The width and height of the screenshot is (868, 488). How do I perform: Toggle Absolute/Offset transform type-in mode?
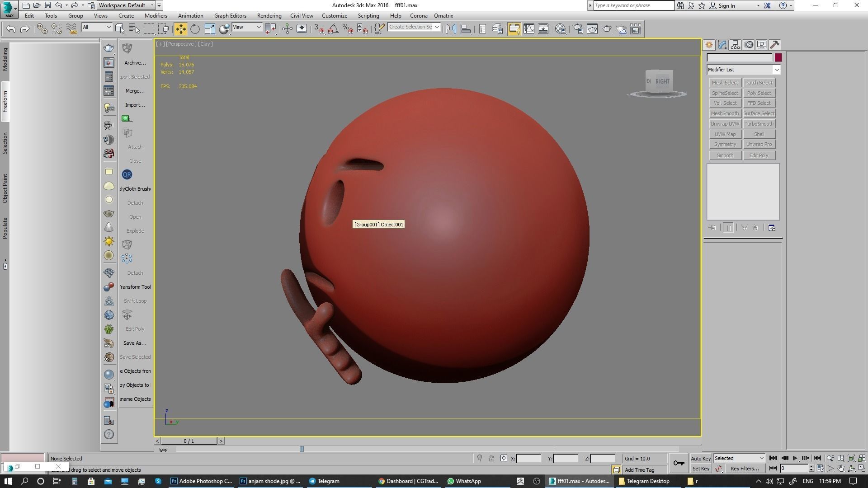click(x=504, y=458)
